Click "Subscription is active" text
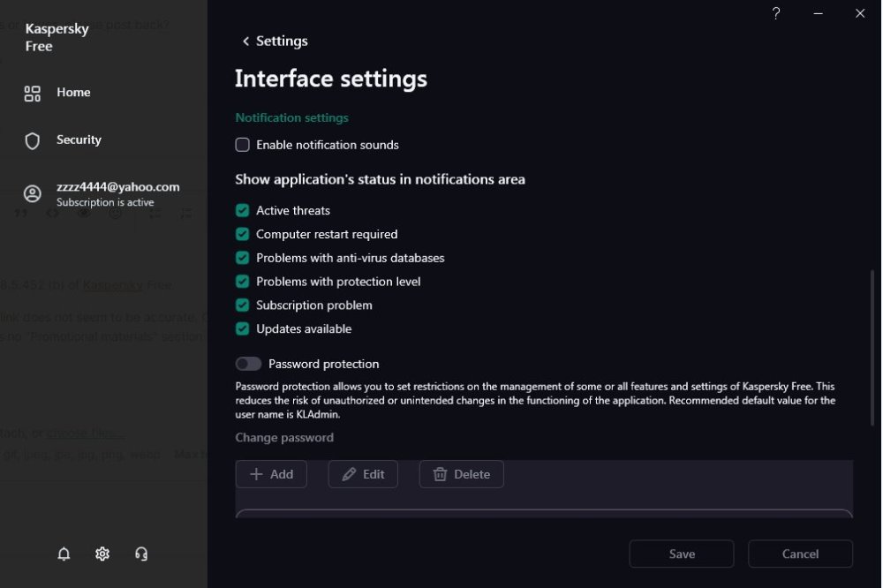This screenshot has width=883, height=588. (x=105, y=202)
